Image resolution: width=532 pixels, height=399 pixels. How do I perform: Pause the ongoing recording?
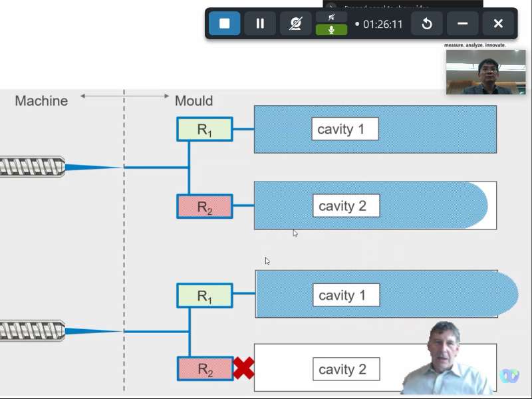pyautogui.click(x=260, y=24)
